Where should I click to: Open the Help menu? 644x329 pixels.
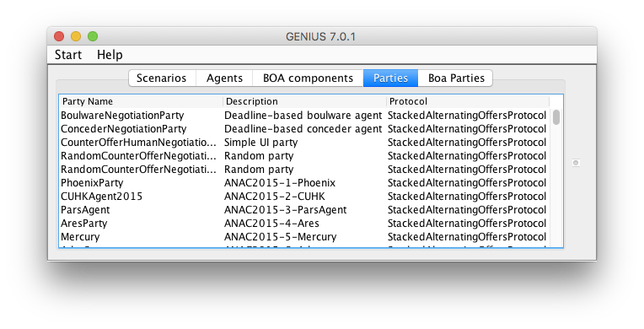point(110,55)
